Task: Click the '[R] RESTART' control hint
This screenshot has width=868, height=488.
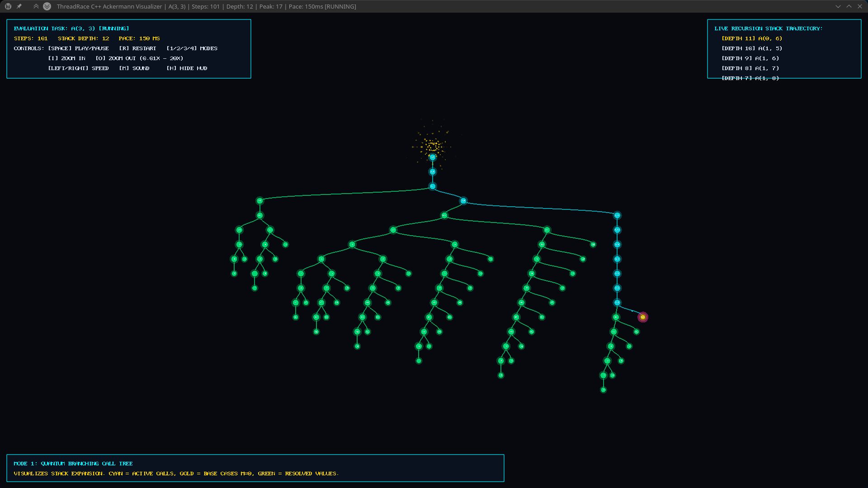Action: point(138,48)
